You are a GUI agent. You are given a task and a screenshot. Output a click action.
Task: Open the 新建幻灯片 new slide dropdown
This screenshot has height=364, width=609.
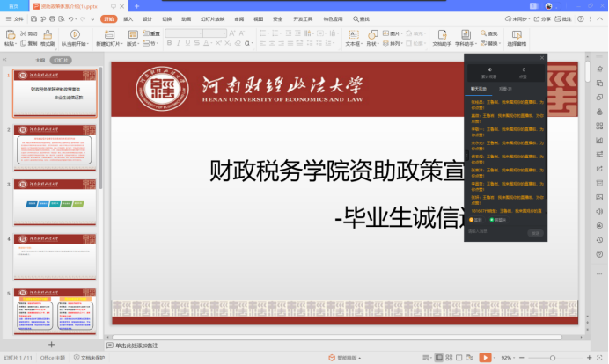110,42
